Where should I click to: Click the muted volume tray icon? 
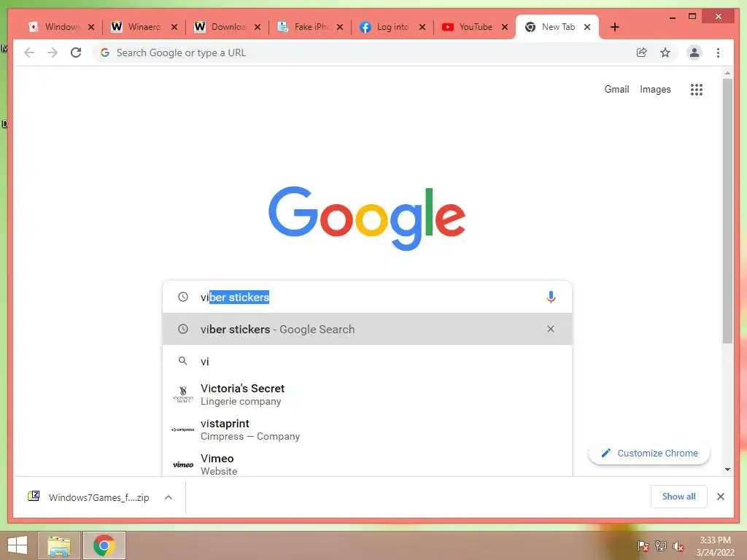click(x=678, y=546)
